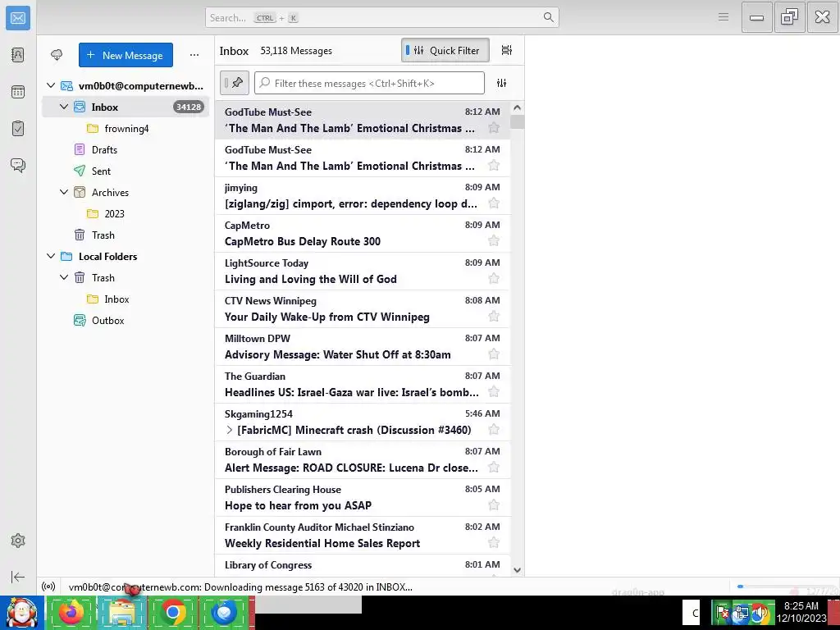The height and width of the screenshot is (630, 840).
Task: Open the 2023 archive folder
Action: [x=126, y=214]
